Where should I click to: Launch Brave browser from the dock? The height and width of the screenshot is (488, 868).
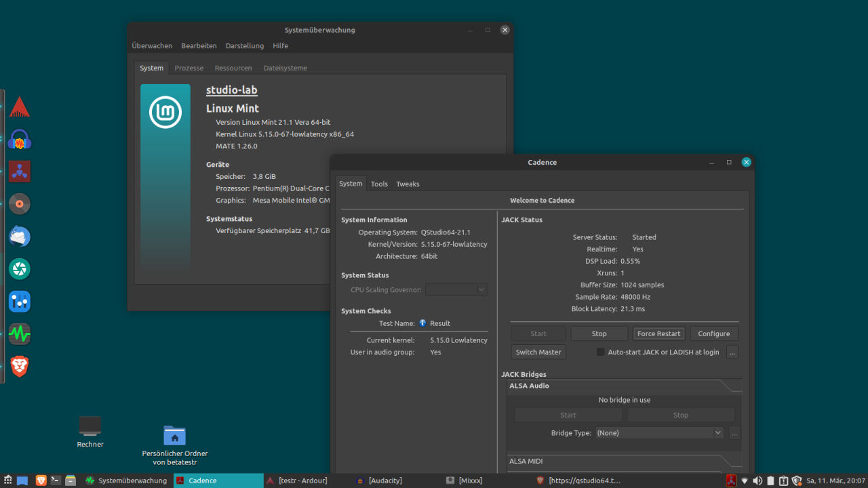pos(20,367)
